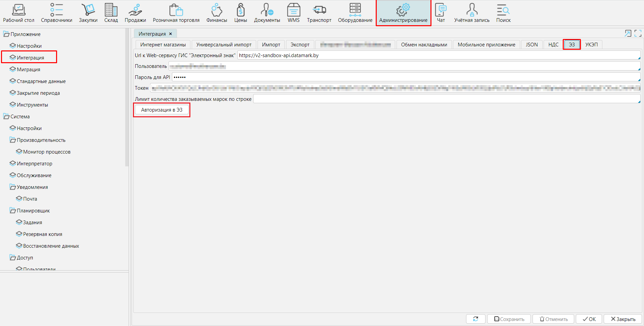The height and width of the screenshot is (326, 644).
Task: Switch to the Мобильное приложение tab
Action: pyautogui.click(x=486, y=45)
